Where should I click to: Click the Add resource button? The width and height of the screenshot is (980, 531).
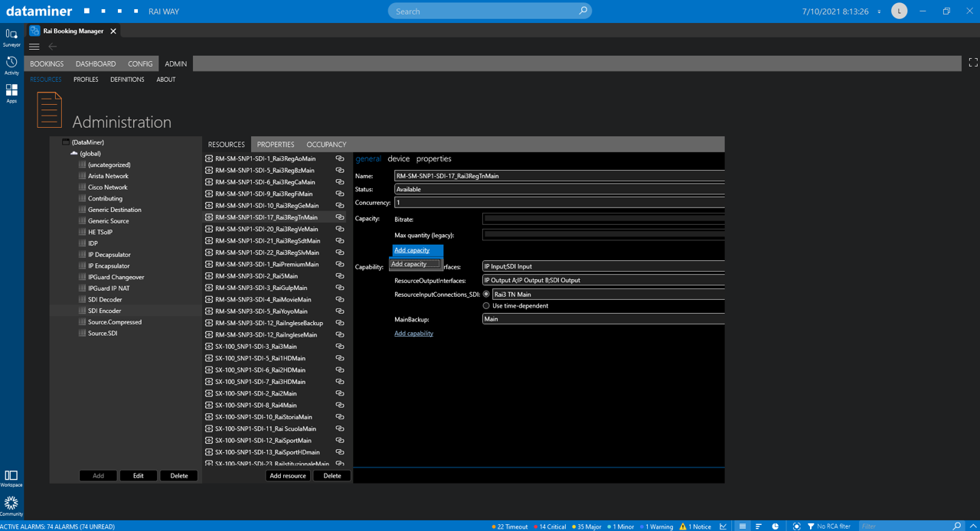coord(288,476)
